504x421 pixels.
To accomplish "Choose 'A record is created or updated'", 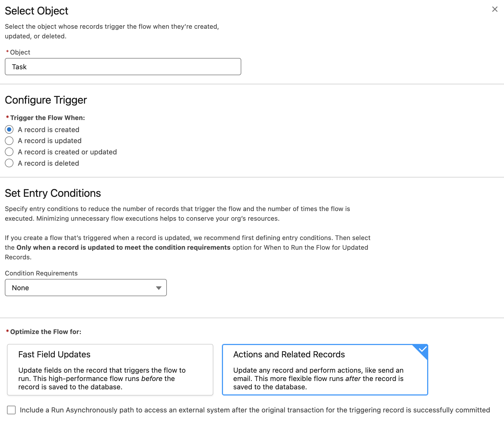I will pyautogui.click(x=9, y=152).
